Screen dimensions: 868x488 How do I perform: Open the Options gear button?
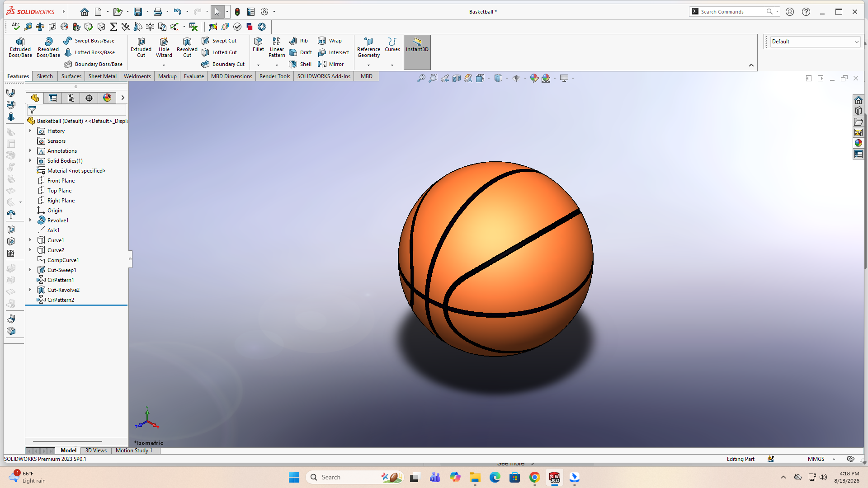pos(264,12)
